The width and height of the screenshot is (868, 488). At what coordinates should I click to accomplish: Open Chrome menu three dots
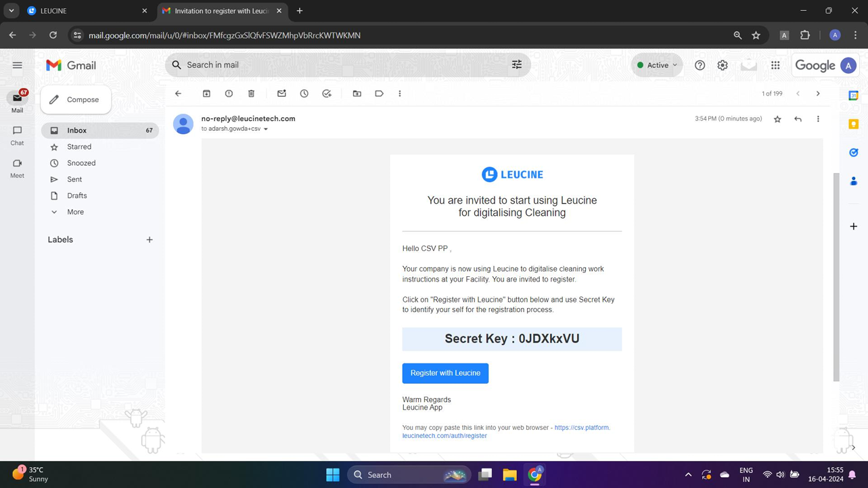tap(855, 35)
